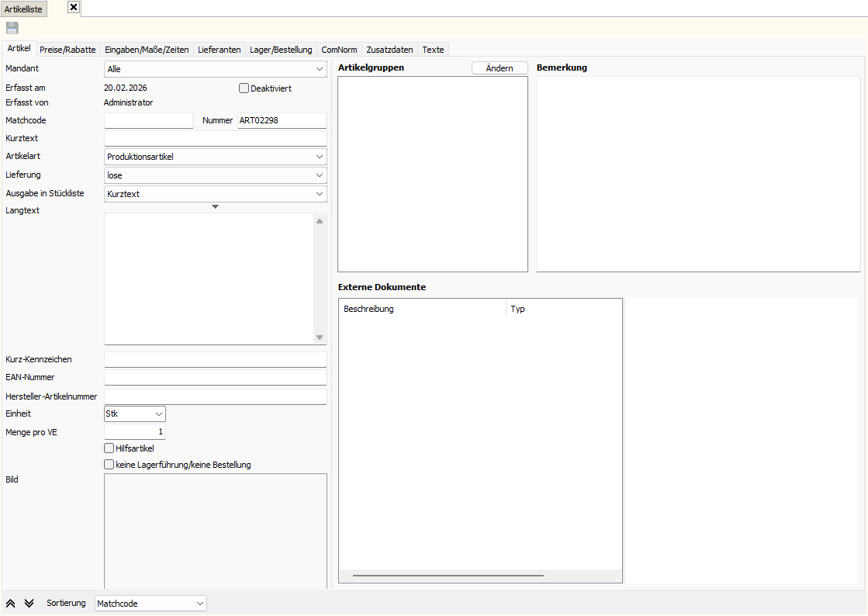868x616 pixels.
Task: Close the Artikelliste tab with X
Action: click(x=74, y=8)
